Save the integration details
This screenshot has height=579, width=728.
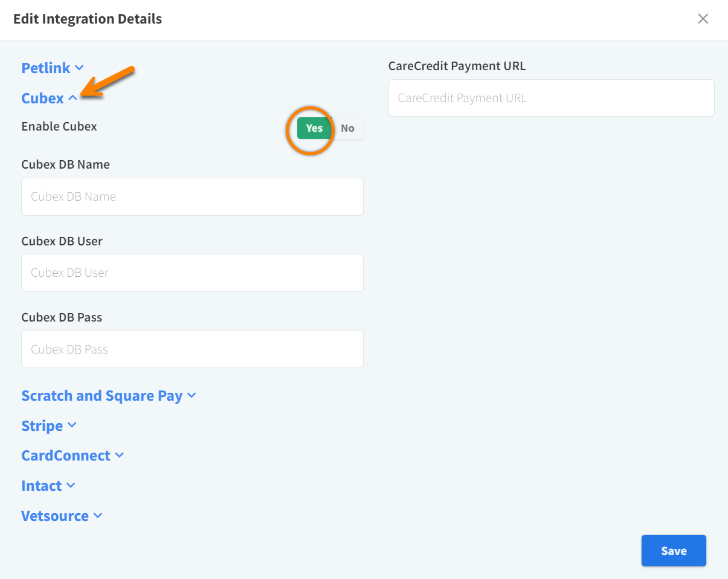coord(673,551)
